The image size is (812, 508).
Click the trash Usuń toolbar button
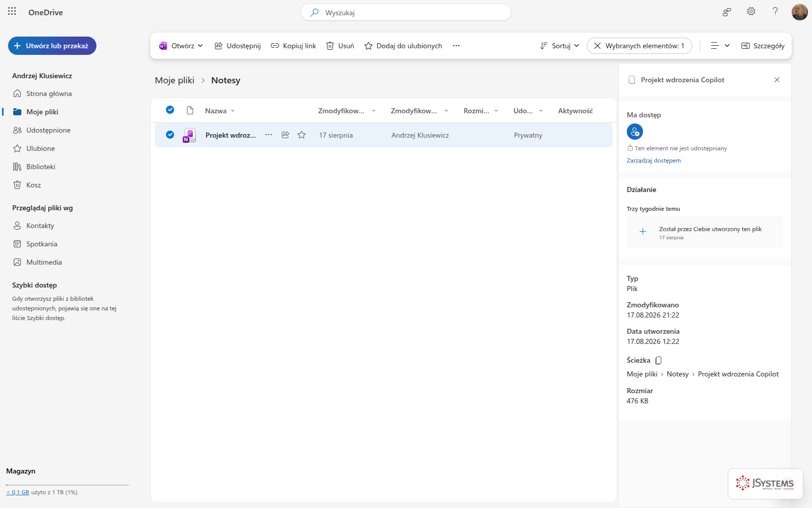pyautogui.click(x=340, y=46)
